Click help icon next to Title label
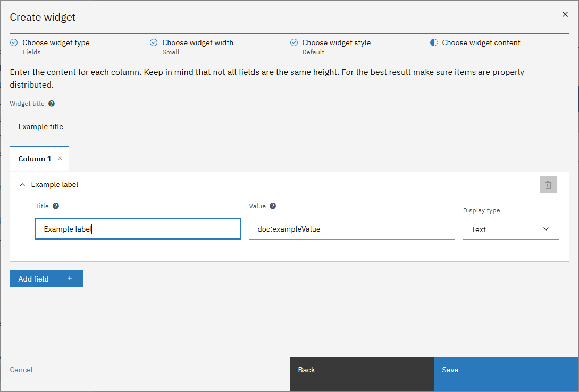Image resolution: width=579 pixels, height=392 pixels. (56, 206)
